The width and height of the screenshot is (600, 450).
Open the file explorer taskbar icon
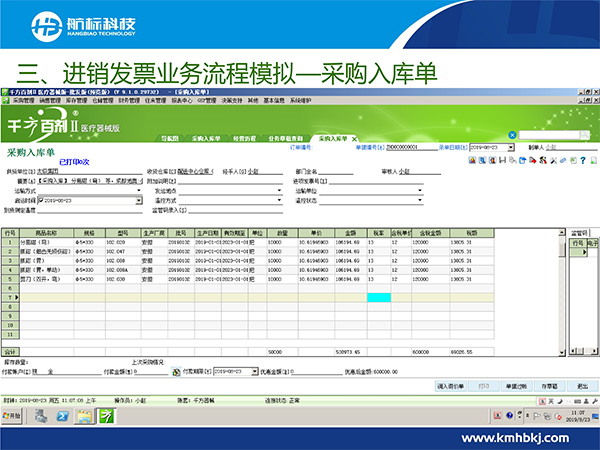[x=84, y=416]
